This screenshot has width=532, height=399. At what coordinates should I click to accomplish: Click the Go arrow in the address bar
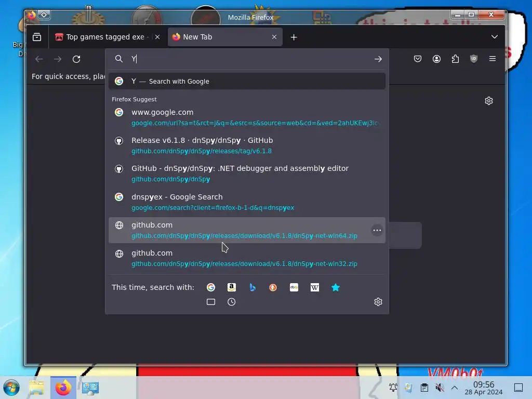[x=378, y=59]
